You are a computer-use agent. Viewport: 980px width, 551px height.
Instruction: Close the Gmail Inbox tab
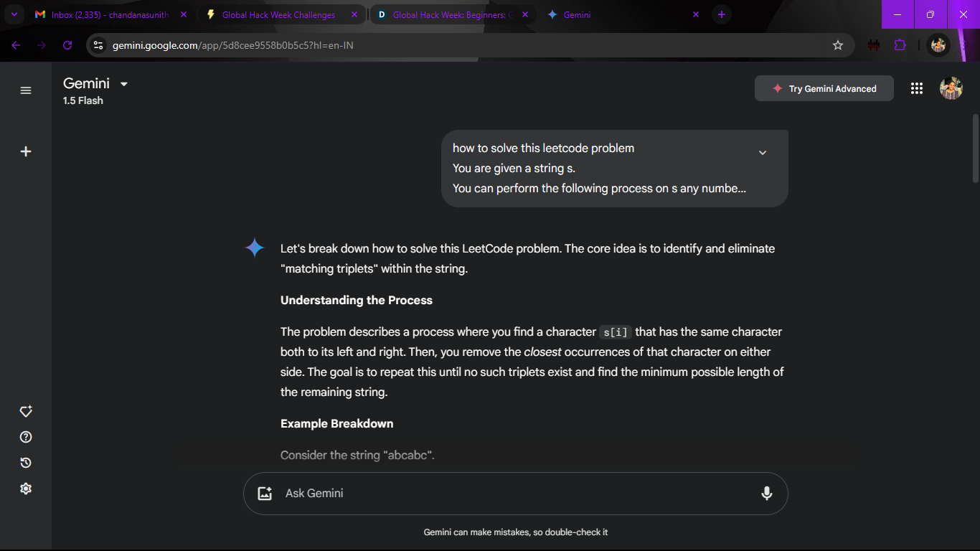coord(184,14)
